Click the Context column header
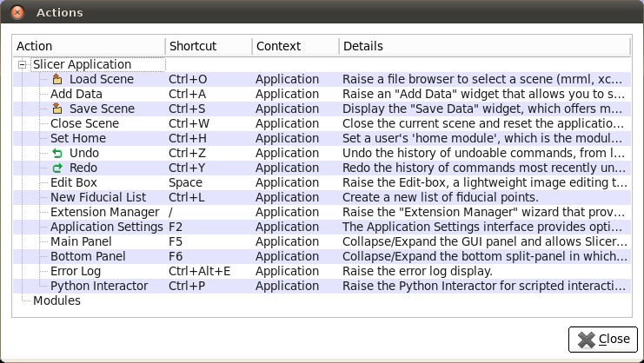The height and width of the screenshot is (363, 644). tap(295, 46)
